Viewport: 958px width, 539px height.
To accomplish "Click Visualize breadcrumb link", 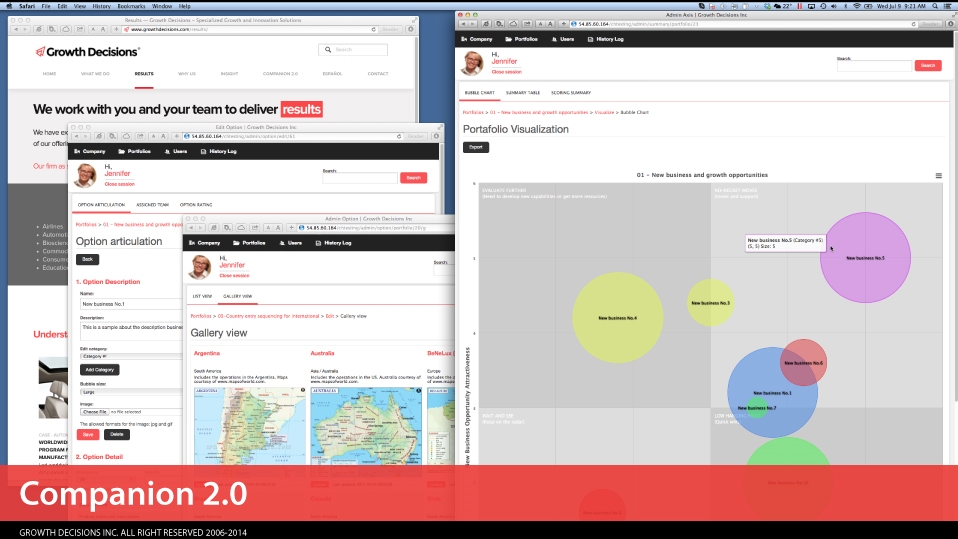I will 604,112.
